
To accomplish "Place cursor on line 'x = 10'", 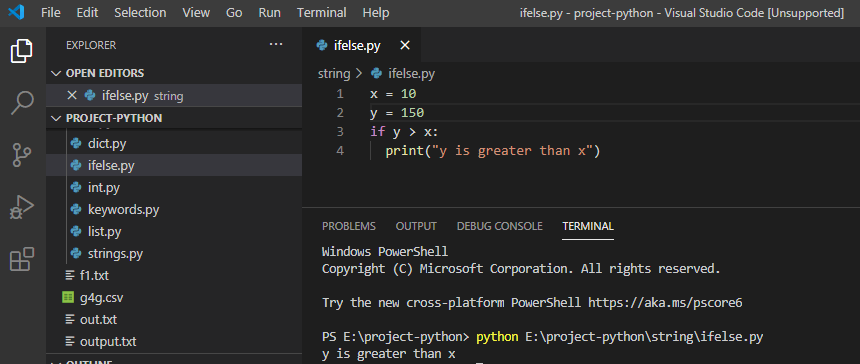I will pos(393,94).
